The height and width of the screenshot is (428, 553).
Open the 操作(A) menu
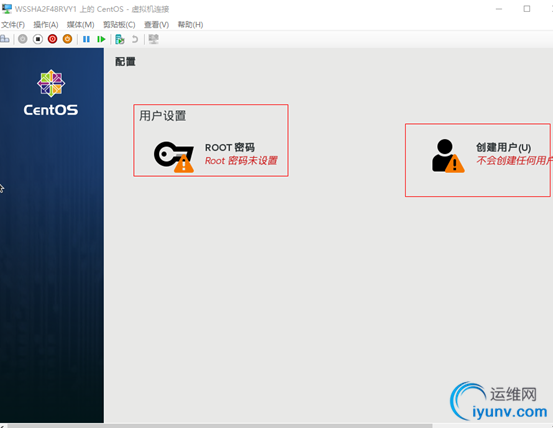click(46, 25)
